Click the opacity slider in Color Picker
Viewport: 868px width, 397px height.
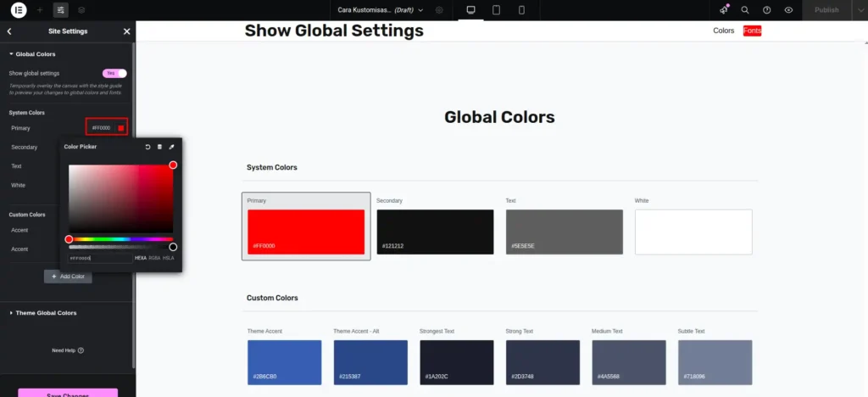click(120, 247)
